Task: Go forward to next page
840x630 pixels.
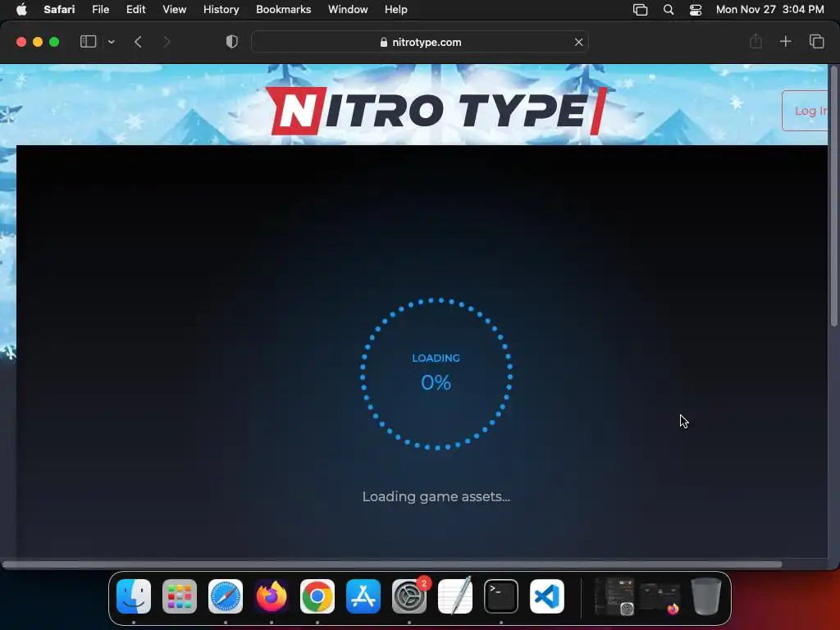Action: pyautogui.click(x=167, y=42)
